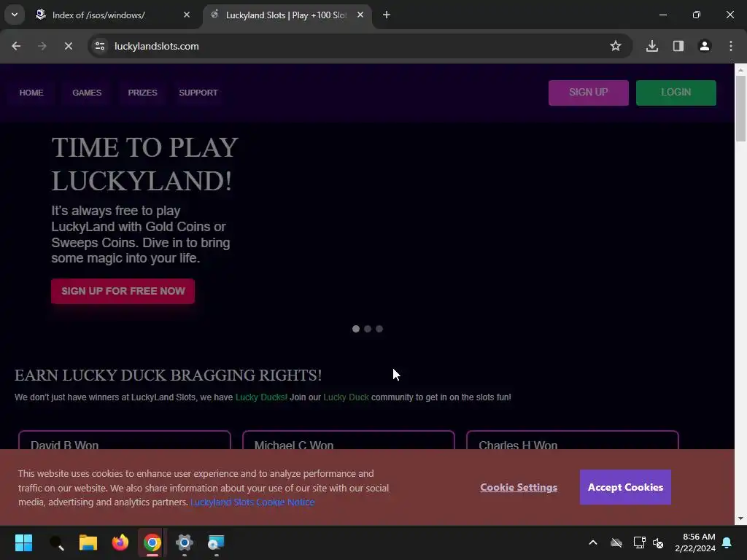
Task: View site information icon in address bar
Action: 100,46
